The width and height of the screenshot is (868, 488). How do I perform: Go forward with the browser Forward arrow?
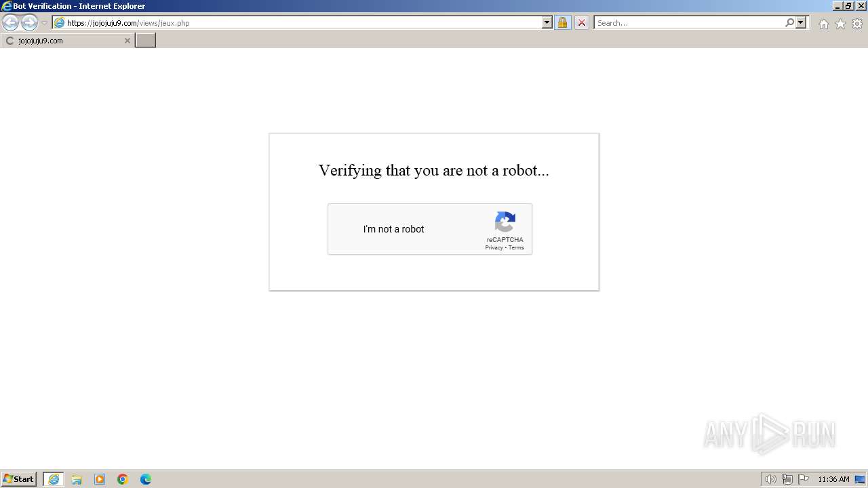pyautogui.click(x=29, y=23)
